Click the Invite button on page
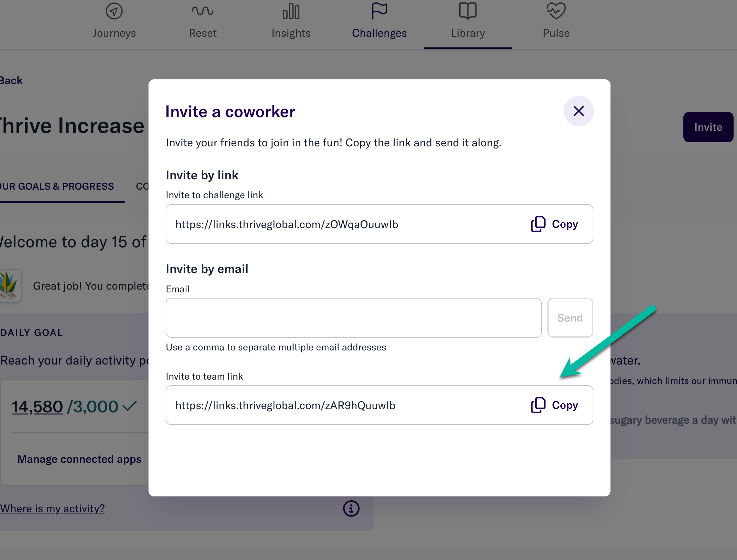 point(708,127)
